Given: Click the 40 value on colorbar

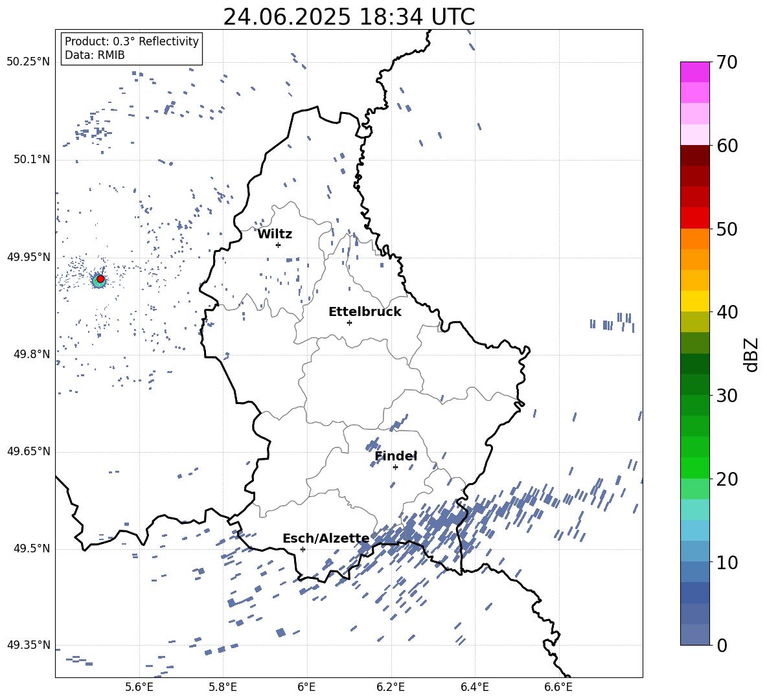Looking at the screenshot, I should point(726,312).
